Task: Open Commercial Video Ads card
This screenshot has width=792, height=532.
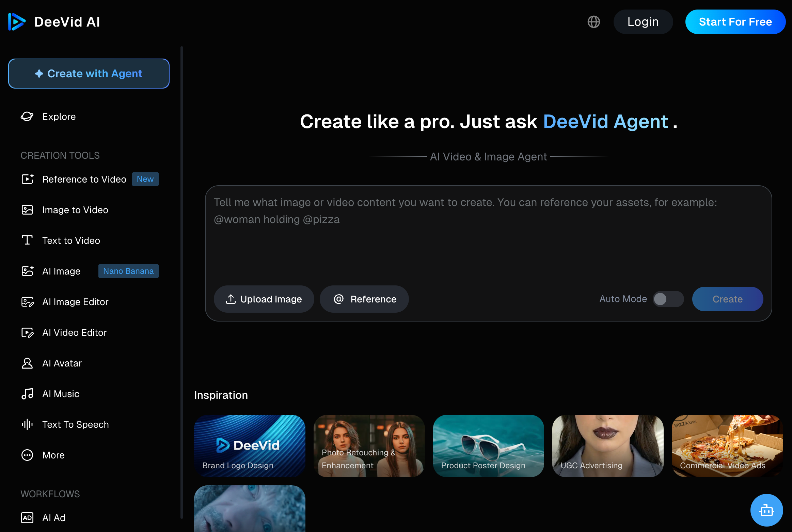Action: 727,446
